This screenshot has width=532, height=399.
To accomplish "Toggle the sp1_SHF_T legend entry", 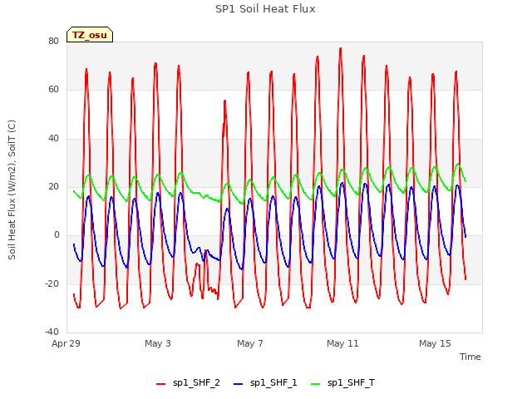I will pyautogui.click(x=342, y=383).
